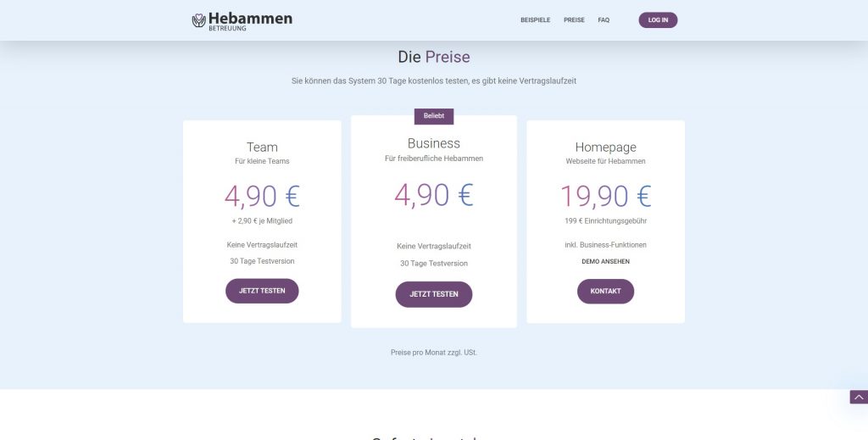Click JETZT TESTEN in the Team card

click(x=262, y=291)
